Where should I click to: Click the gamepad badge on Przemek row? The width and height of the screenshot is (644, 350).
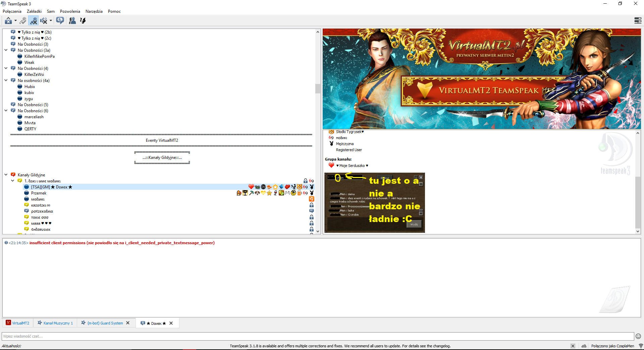point(287,193)
